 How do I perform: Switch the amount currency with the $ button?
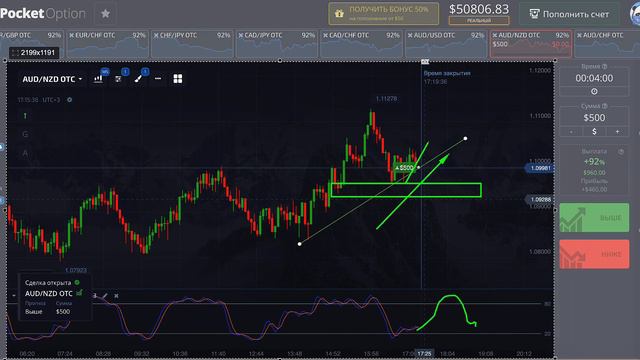coord(594,131)
